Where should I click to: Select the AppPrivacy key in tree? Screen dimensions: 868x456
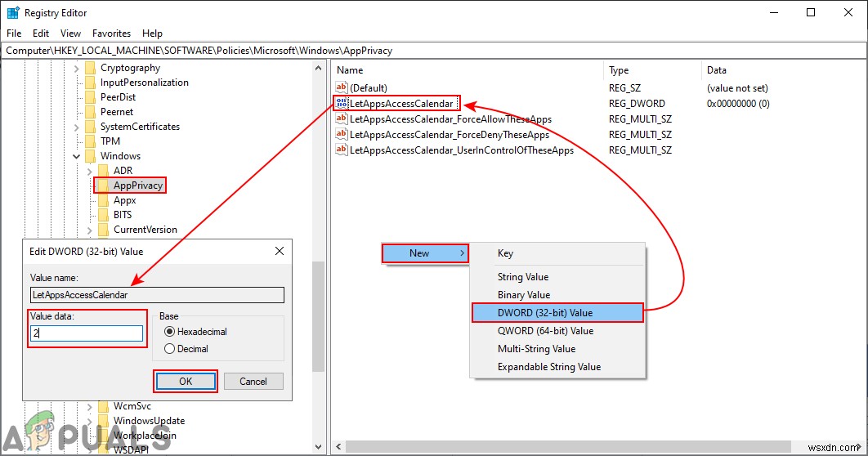(138, 186)
